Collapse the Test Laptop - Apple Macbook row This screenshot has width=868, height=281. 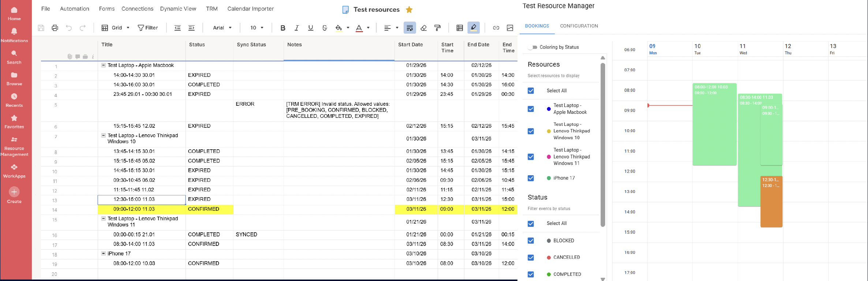click(104, 65)
